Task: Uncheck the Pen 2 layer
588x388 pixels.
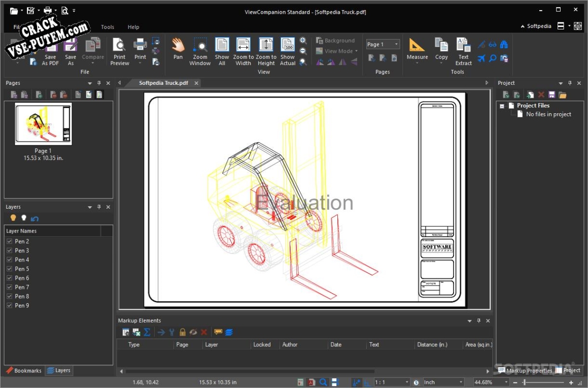Action: [x=9, y=241]
